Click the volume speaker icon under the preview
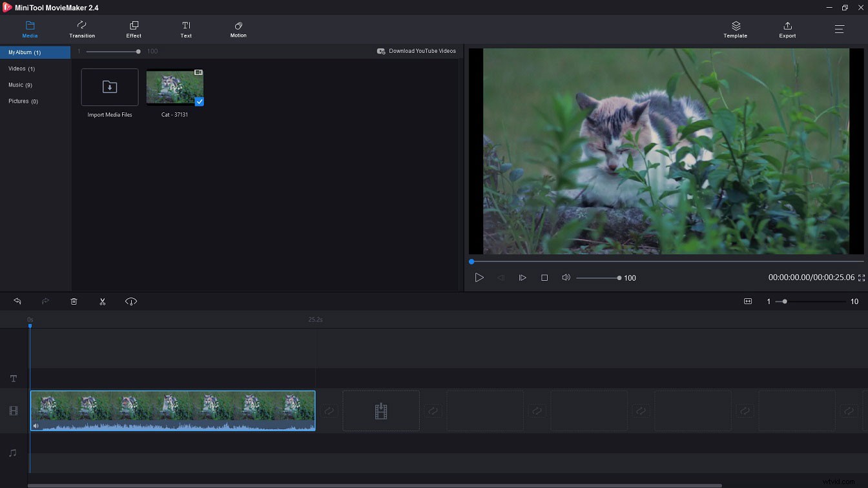The width and height of the screenshot is (868, 488). [x=566, y=278]
